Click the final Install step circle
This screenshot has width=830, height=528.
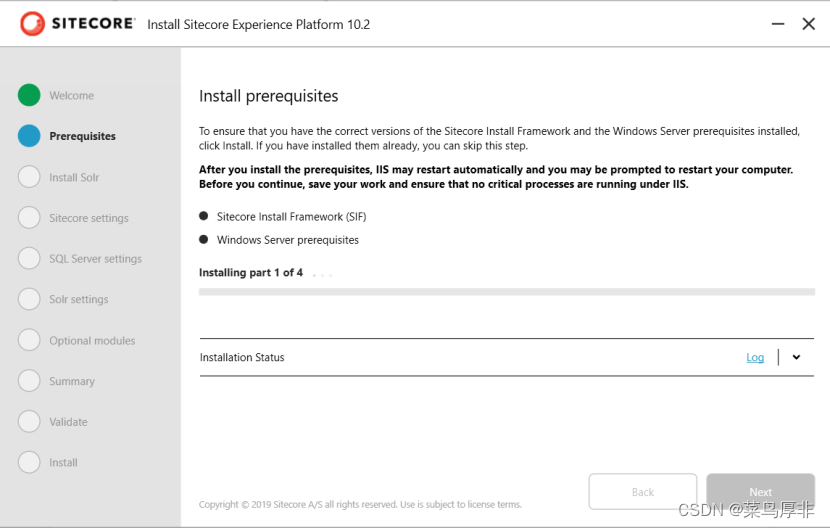[x=29, y=462]
